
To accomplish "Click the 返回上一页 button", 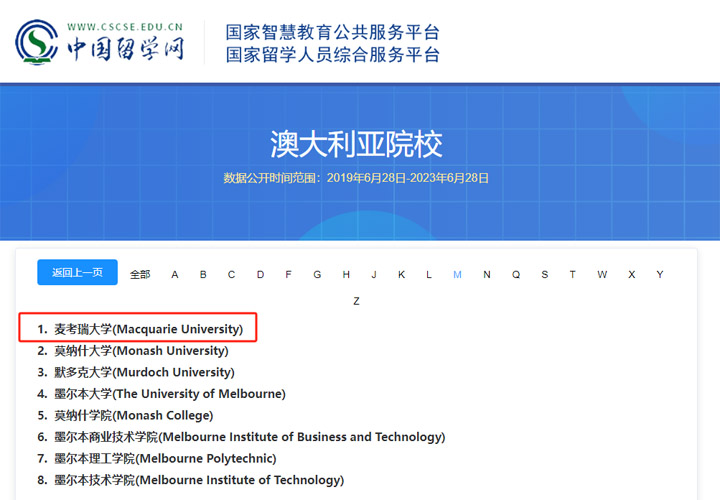I will click(77, 272).
